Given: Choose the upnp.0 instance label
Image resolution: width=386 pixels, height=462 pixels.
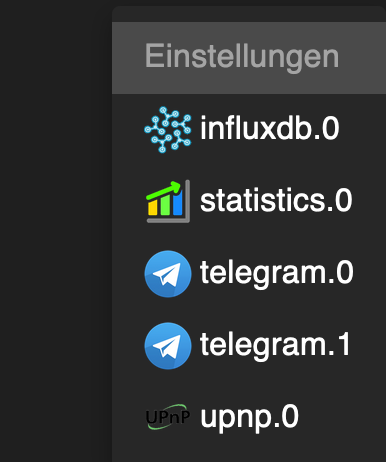Looking at the screenshot, I should click(x=249, y=417).
